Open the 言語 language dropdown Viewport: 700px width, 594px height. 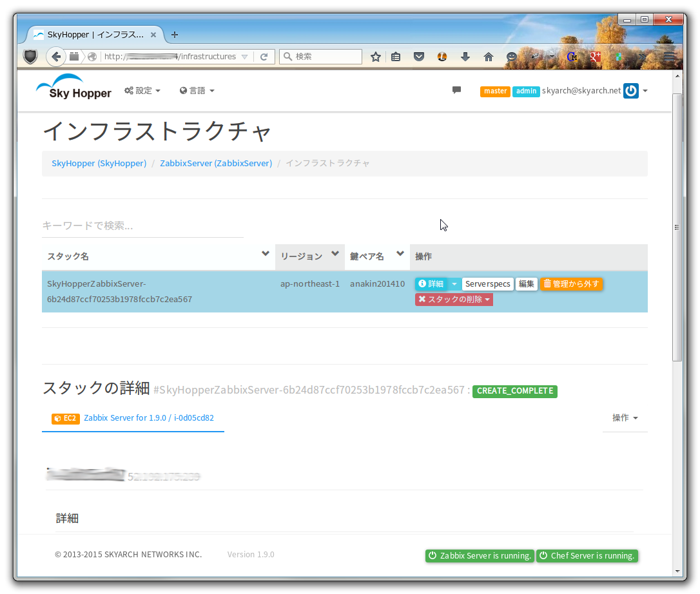coord(197,91)
